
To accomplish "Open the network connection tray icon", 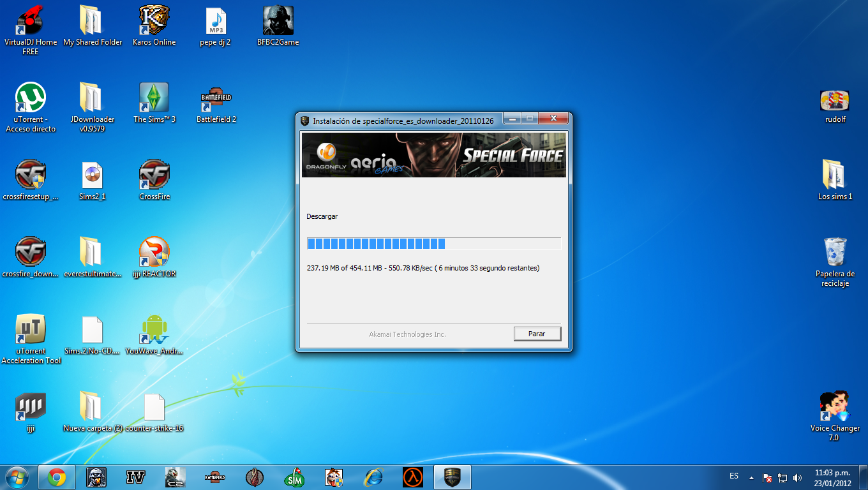I will coord(782,477).
